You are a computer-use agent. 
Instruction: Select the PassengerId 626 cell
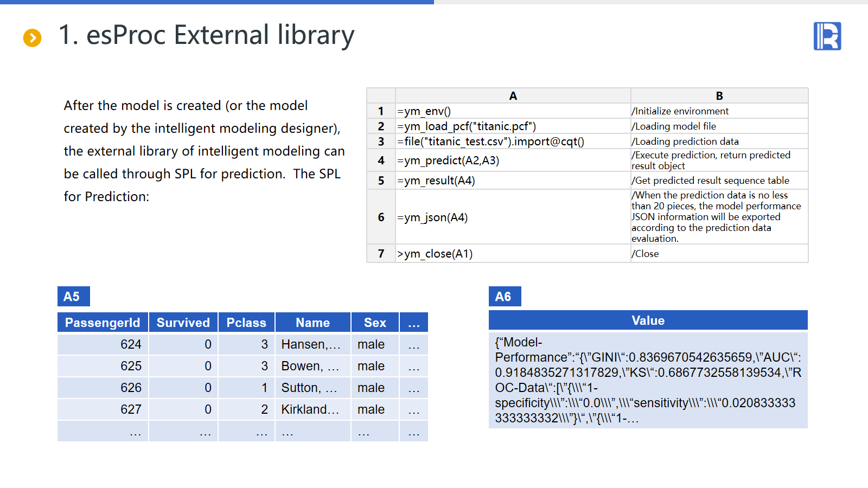(x=103, y=388)
